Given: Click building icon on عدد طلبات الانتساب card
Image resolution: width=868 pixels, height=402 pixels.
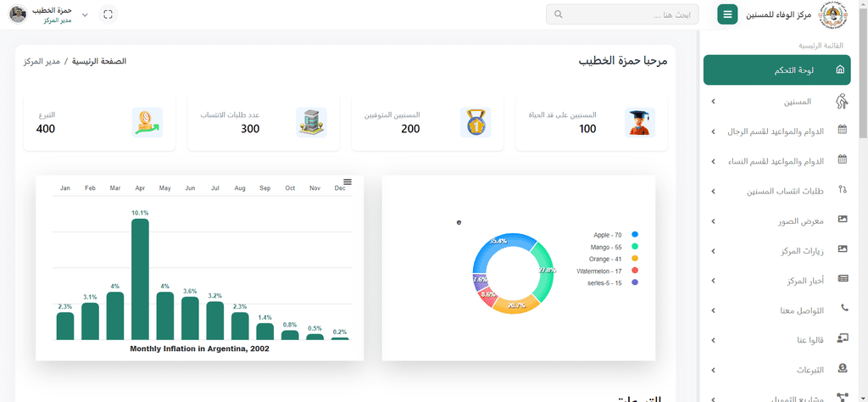Looking at the screenshot, I should (x=312, y=122).
